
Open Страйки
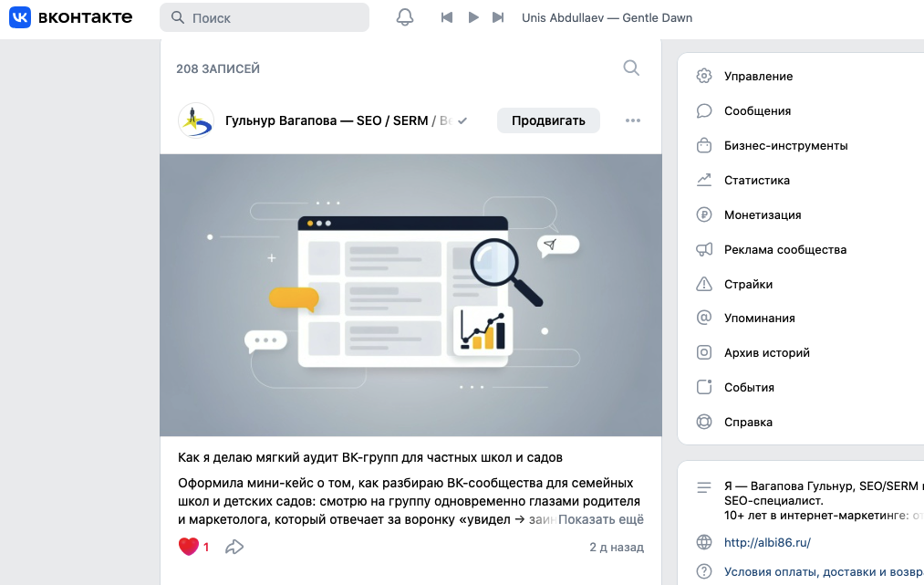[x=748, y=284]
